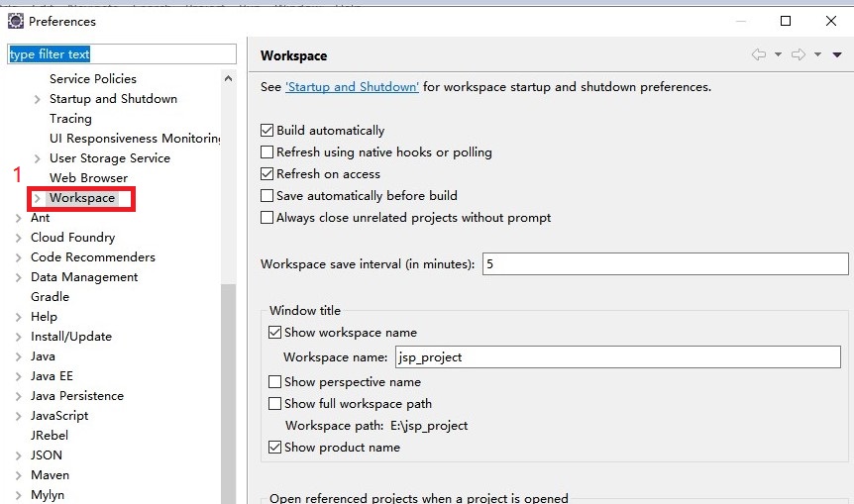Expand the Java Persistence node
The width and height of the screenshot is (854, 504).
pos(19,396)
